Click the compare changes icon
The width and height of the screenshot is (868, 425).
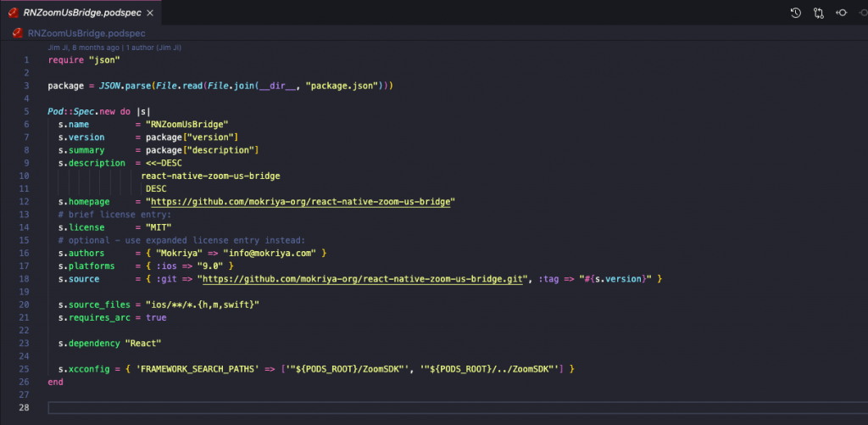[x=818, y=13]
